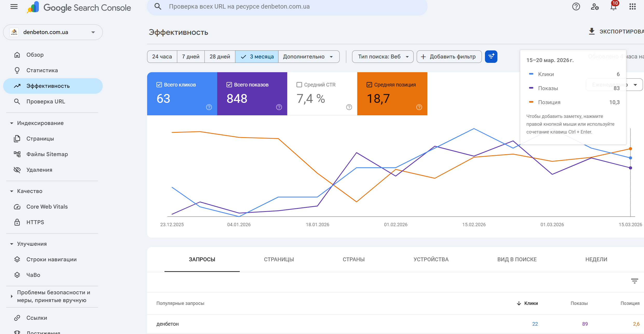The height and width of the screenshot is (334, 644).
Task: Open the Еженедельно grouping dropdown arrow
Action: pyautogui.click(x=635, y=85)
